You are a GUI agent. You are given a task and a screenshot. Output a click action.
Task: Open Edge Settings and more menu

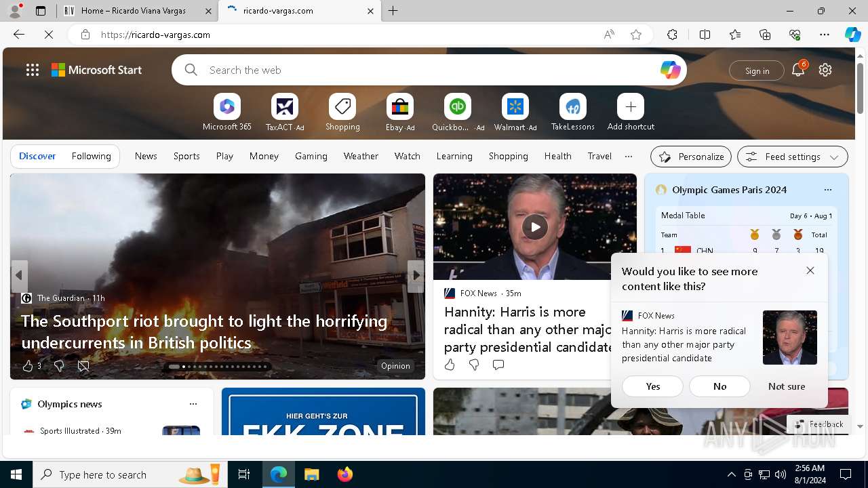[x=825, y=35]
